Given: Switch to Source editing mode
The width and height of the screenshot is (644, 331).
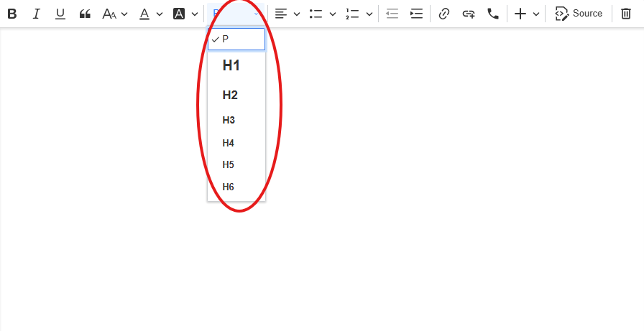Looking at the screenshot, I should [x=579, y=14].
